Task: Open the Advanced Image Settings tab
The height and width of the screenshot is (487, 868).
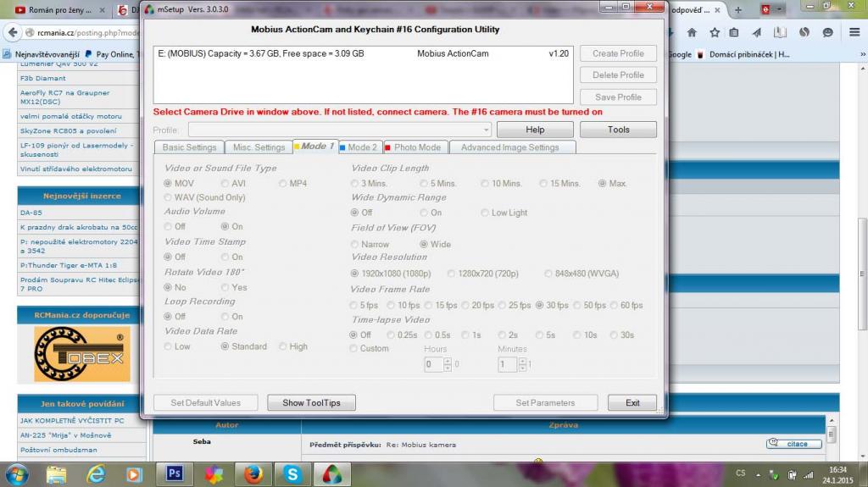Action: (x=509, y=147)
